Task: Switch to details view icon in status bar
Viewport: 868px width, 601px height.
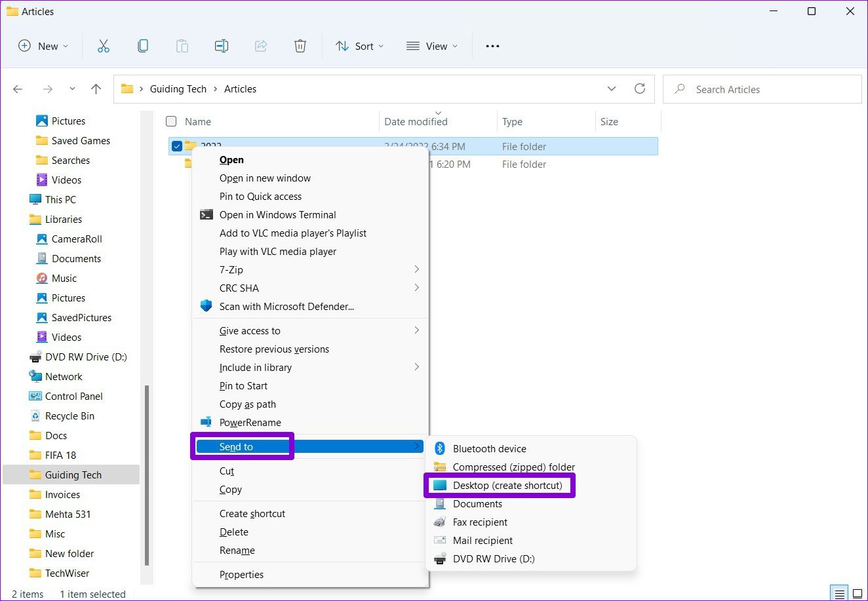Action: [838, 593]
